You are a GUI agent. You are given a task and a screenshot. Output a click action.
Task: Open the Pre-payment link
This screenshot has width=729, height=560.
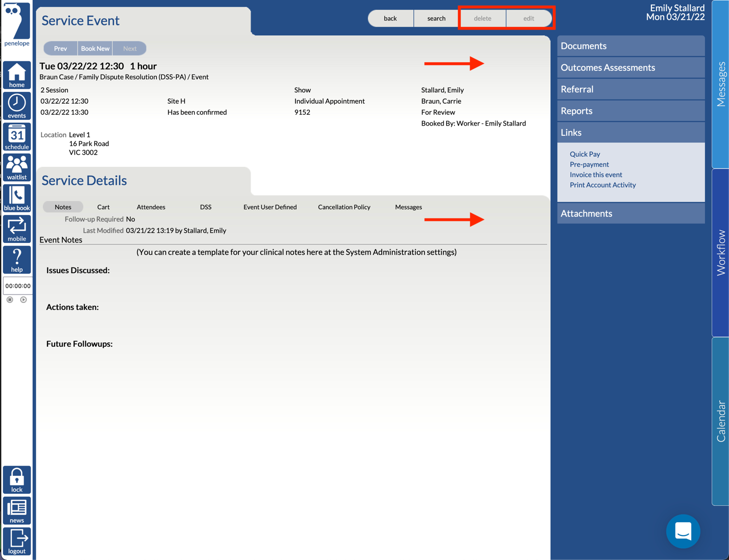pyautogui.click(x=589, y=164)
